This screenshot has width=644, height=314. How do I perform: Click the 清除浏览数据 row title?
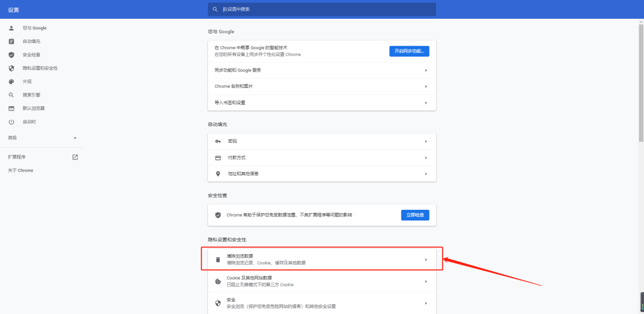pyautogui.click(x=240, y=256)
